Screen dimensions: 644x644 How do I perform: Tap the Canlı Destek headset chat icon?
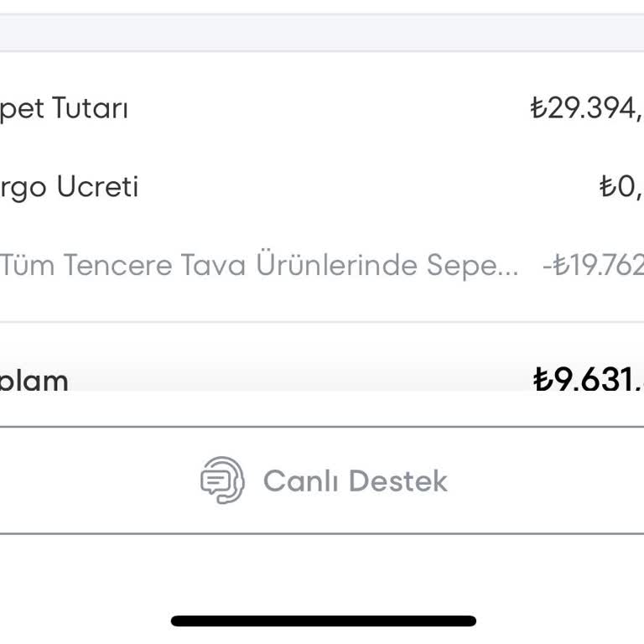[x=222, y=480]
